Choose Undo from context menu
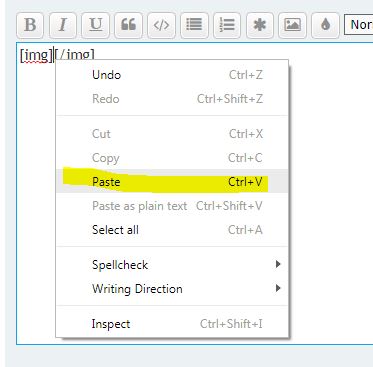Image resolution: width=373 pixels, height=367 pixels. (x=172, y=75)
